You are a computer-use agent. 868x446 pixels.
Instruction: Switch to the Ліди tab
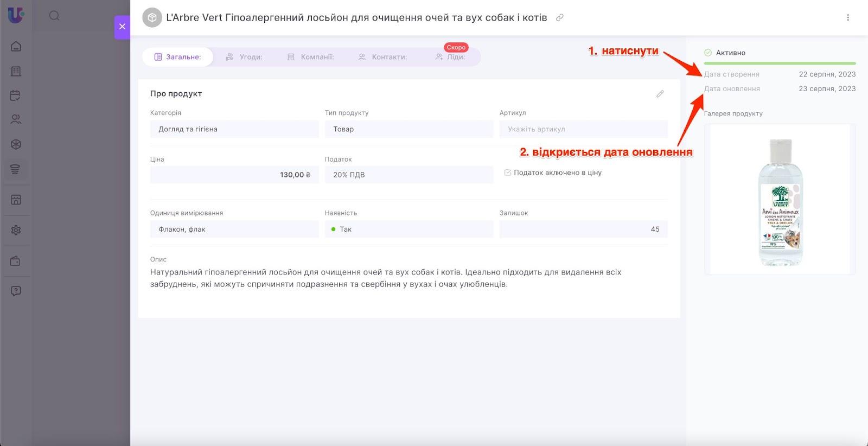coord(450,57)
